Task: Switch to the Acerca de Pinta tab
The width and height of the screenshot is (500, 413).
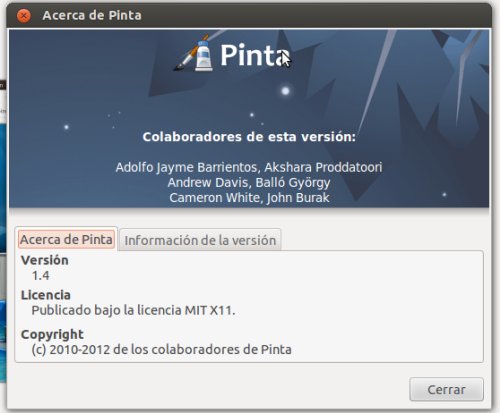Action: point(66,239)
